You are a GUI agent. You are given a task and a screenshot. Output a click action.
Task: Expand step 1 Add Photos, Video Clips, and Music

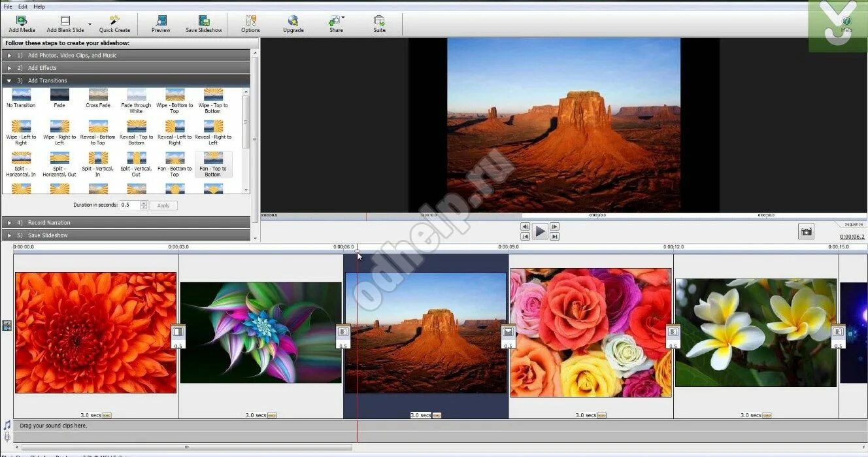(126, 56)
